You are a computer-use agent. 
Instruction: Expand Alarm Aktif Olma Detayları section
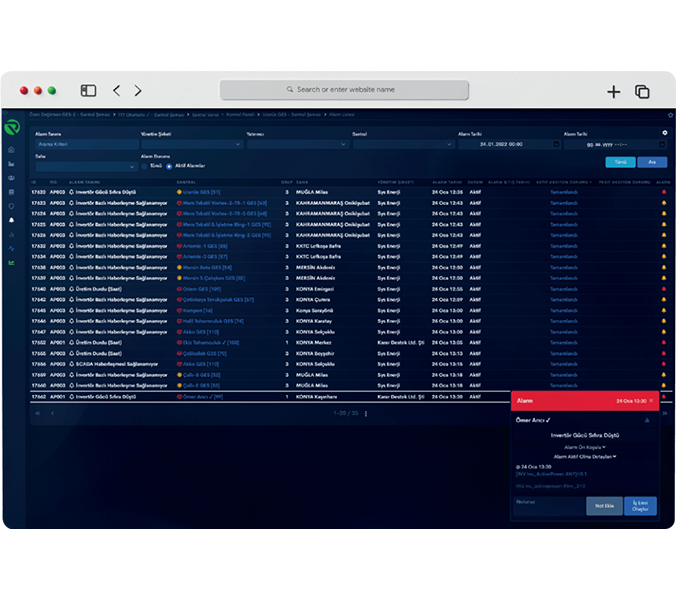click(585, 456)
